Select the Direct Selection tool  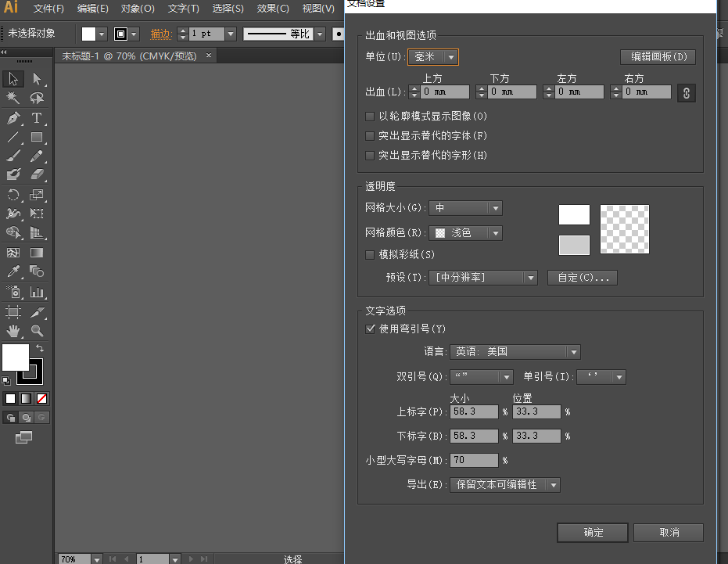(x=38, y=79)
